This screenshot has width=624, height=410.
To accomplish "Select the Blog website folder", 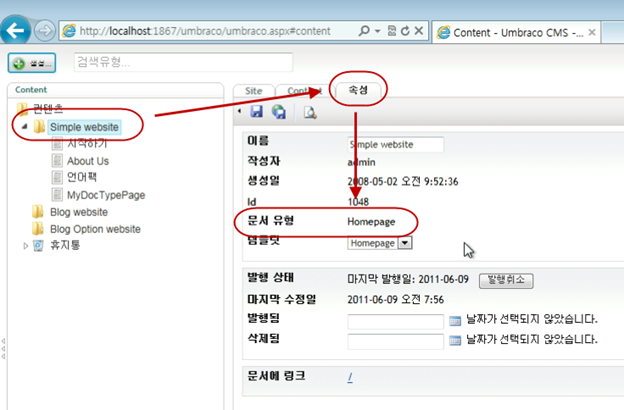I will tap(79, 212).
